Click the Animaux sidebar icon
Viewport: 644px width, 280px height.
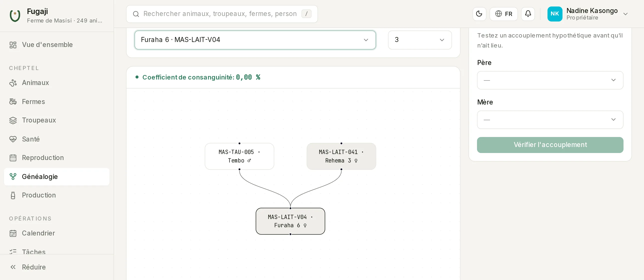(x=13, y=83)
